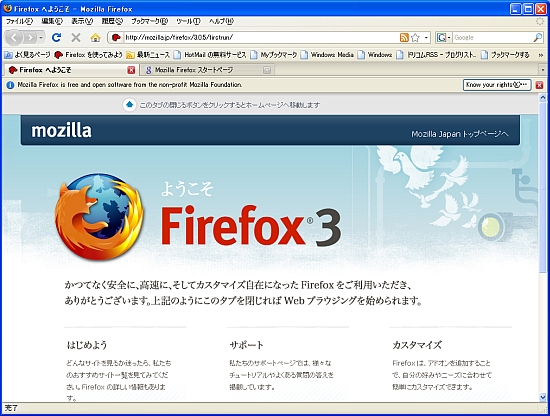Screen dimensions: 550x416
Task: Switch to Mozilla Firefox スタートページ tab
Action: 207,70
